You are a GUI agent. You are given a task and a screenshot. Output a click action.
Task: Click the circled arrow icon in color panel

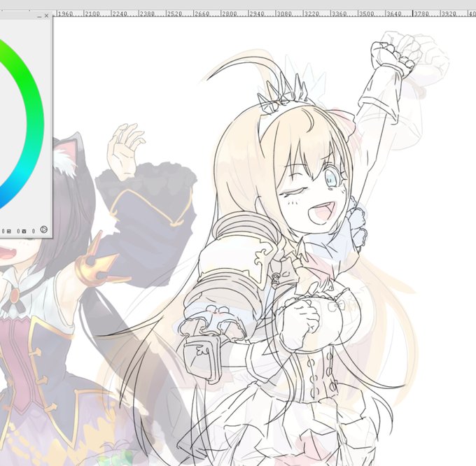click(44, 230)
